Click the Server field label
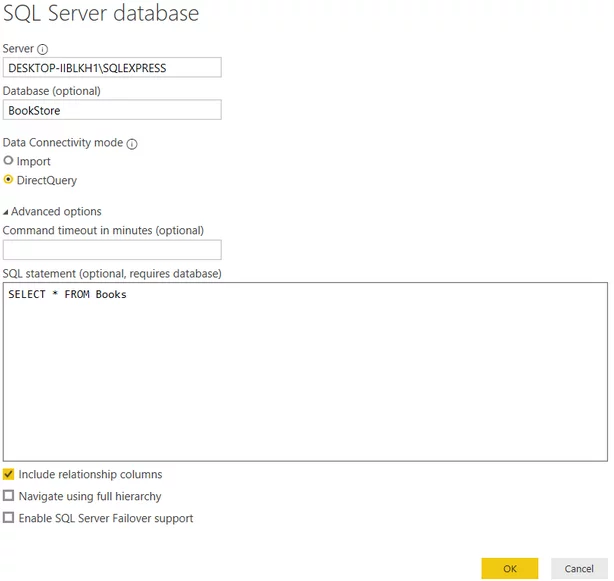This screenshot has width=614, height=581. coord(19,49)
